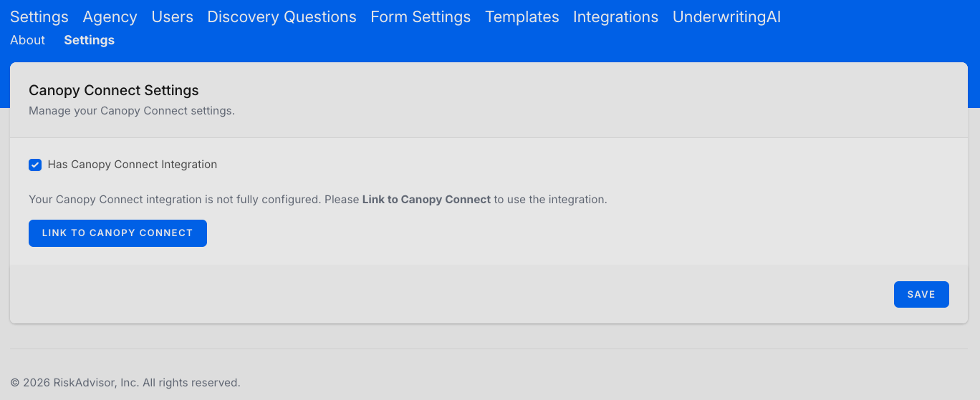Screen dimensions: 980x400
Task: Go to the Agency section
Action: [110, 17]
